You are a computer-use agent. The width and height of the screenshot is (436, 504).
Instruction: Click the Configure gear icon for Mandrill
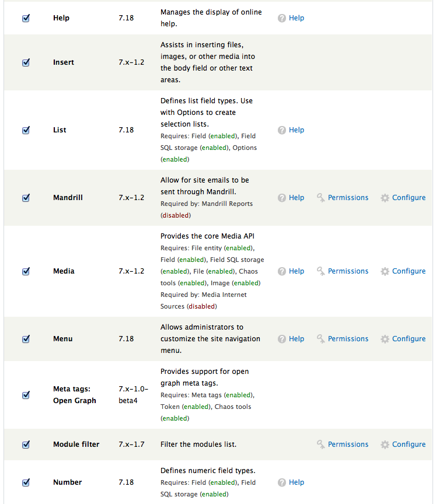coord(385,198)
